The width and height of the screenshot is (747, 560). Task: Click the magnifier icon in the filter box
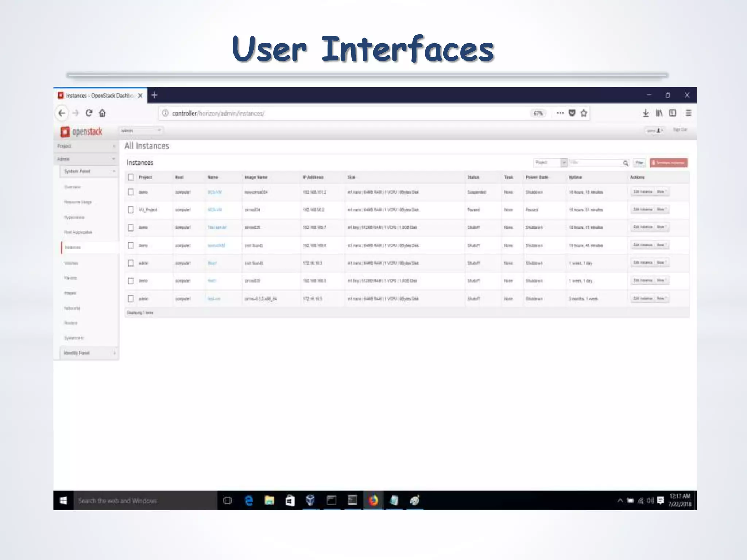pyautogui.click(x=626, y=163)
